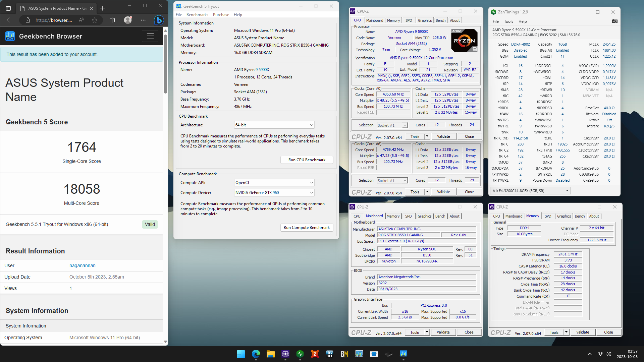Screen dimensions: 644x362
Task: Open CPU-Z purple chip icon on taskbar
Action: click(285, 354)
